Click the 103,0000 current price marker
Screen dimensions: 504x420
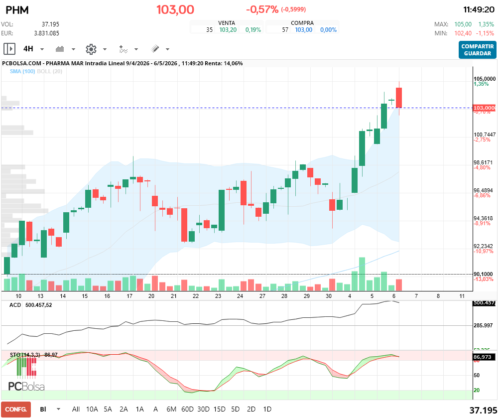pyautogui.click(x=484, y=108)
